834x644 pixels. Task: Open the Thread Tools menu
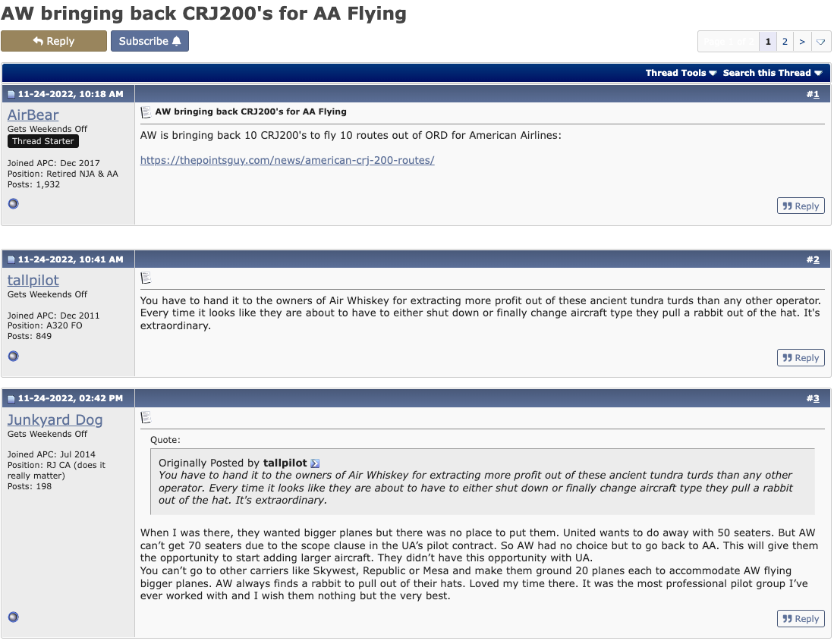pyautogui.click(x=681, y=73)
